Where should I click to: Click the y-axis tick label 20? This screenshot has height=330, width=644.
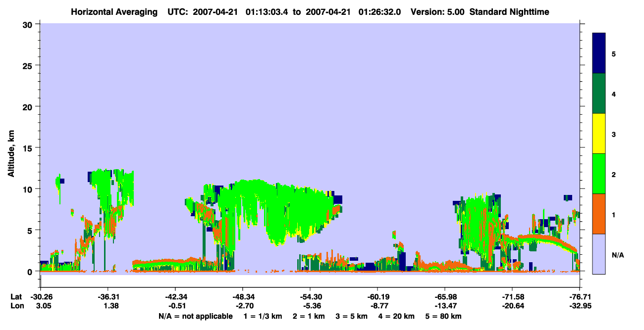coord(29,106)
